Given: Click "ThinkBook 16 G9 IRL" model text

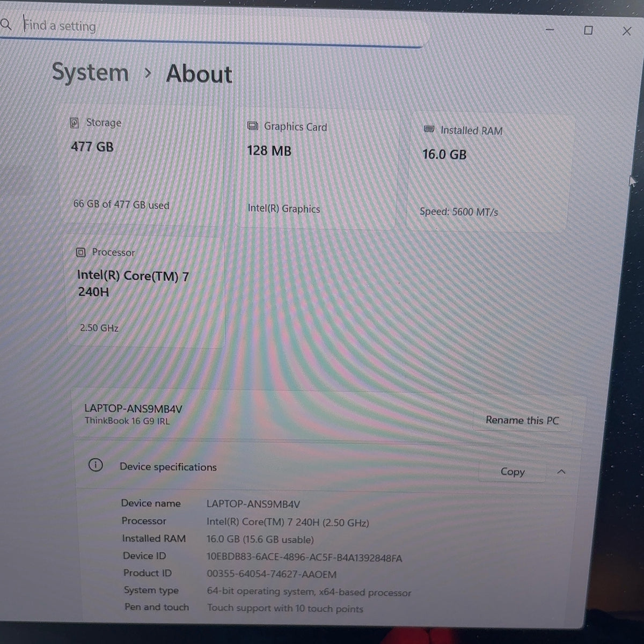Looking at the screenshot, I should pos(127,421).
